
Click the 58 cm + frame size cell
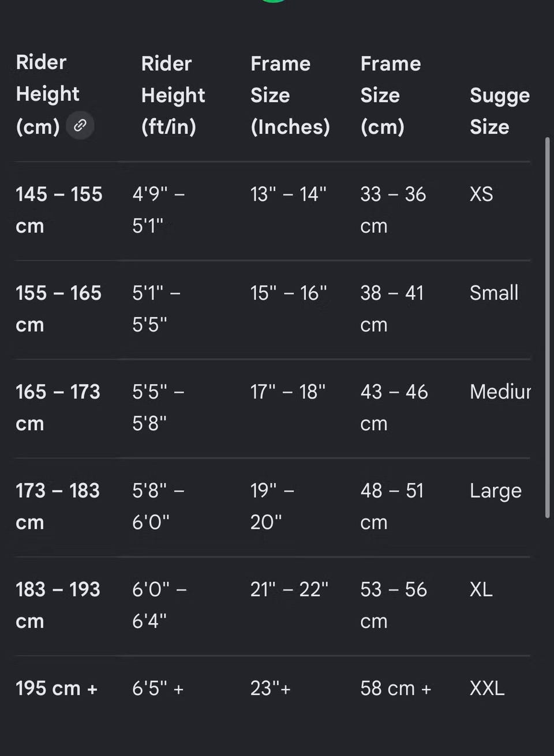pos(396,689)
